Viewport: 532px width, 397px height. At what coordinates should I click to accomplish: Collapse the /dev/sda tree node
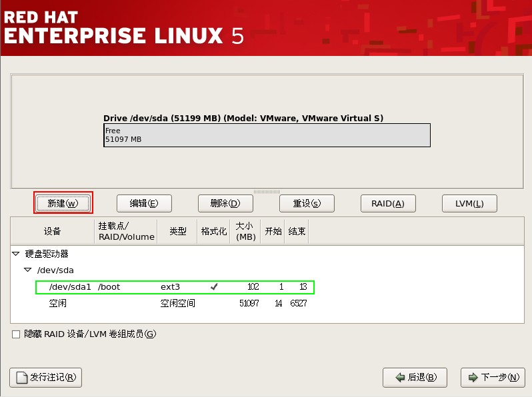(x=28, y=270)
